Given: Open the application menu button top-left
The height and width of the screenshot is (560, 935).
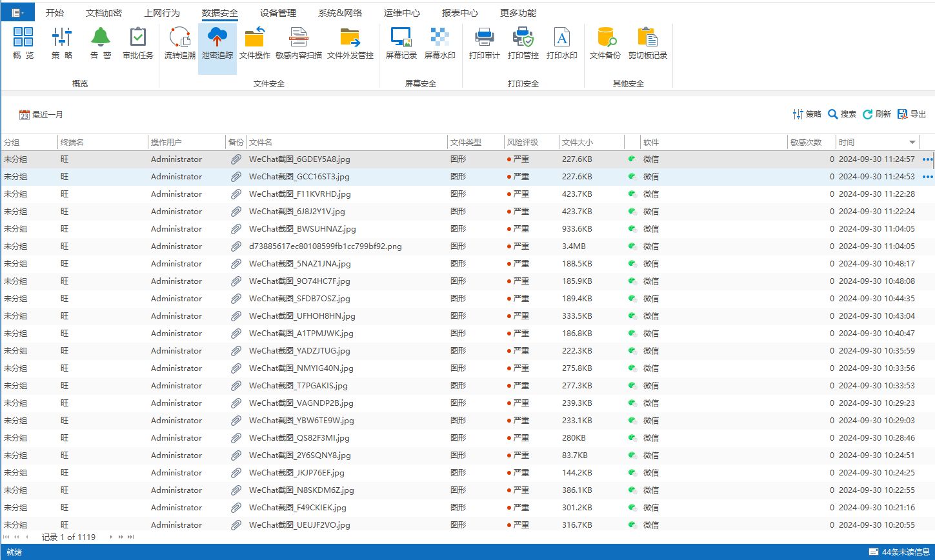Looking at the screenshot, I should point(17,12).
